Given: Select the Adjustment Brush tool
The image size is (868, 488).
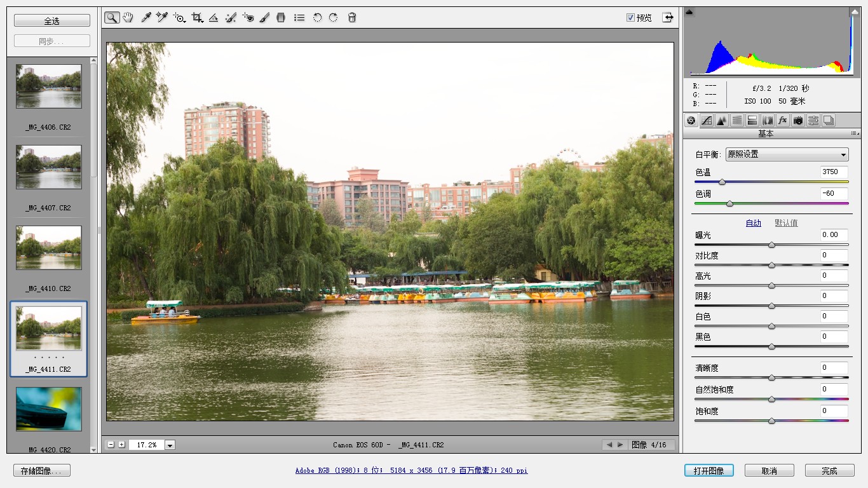Looking at the screenshot, I should pyautogui.click(x=265, y=18).
